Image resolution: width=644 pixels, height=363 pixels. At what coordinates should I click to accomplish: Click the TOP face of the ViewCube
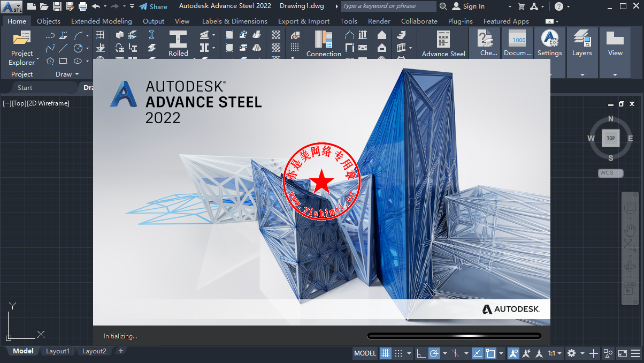[x=611, y=138]
